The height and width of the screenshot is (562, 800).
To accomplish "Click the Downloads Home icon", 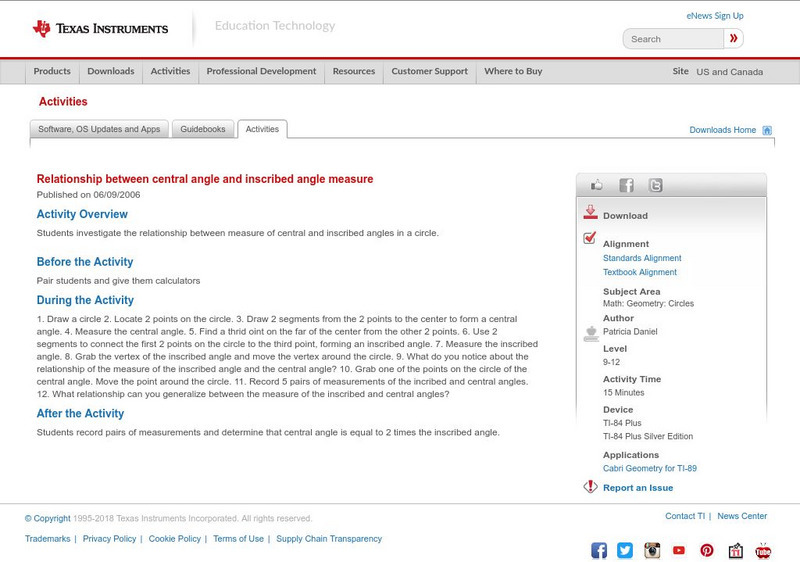I will [x=767, y=130].
